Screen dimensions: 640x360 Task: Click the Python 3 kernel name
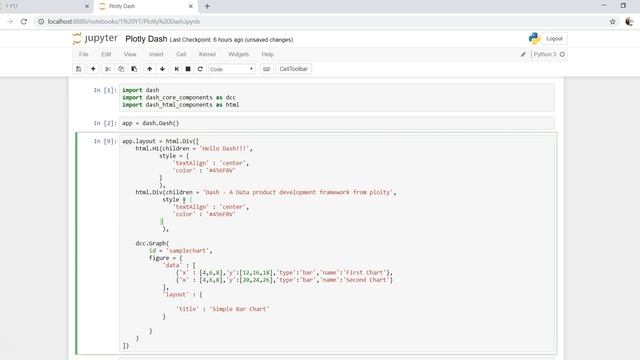(x=545, y=54)
